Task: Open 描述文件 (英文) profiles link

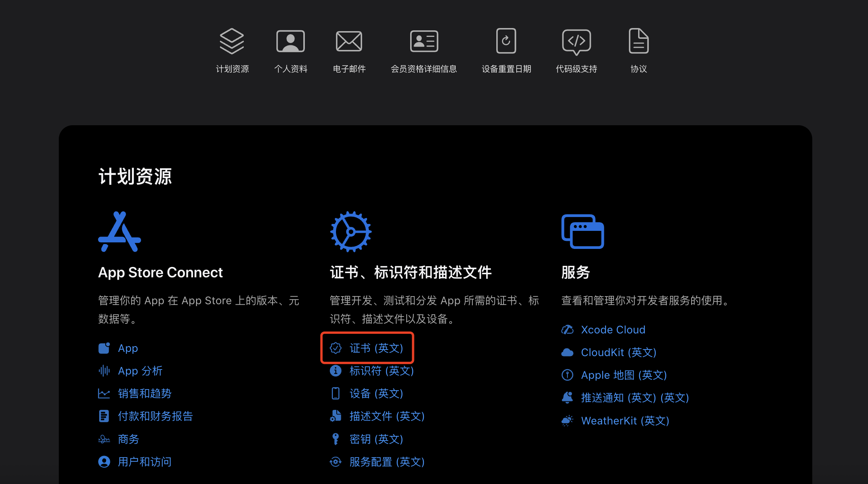Action: [386, 416]
